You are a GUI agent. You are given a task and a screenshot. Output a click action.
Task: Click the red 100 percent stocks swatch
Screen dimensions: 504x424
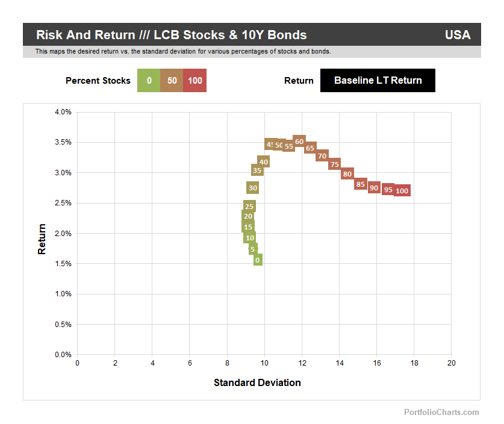tap(194, 81)
